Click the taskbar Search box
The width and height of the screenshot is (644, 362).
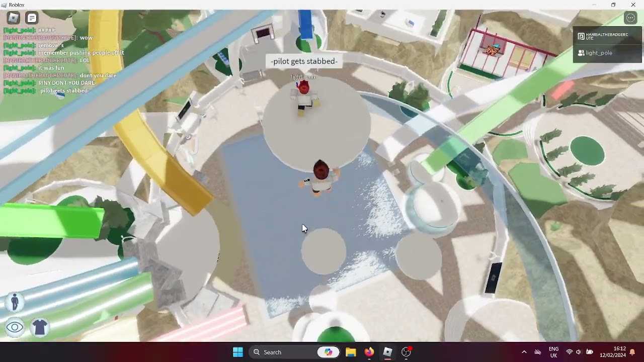pos(294,352)
